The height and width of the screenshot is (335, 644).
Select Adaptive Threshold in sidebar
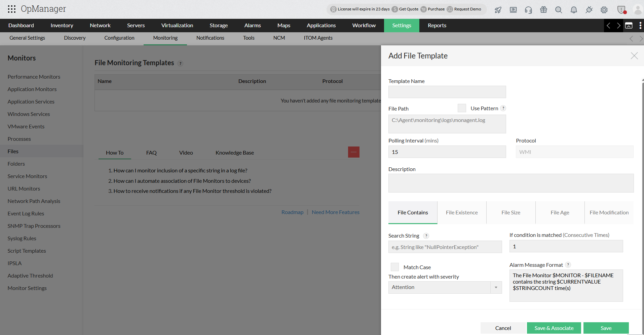30,276
